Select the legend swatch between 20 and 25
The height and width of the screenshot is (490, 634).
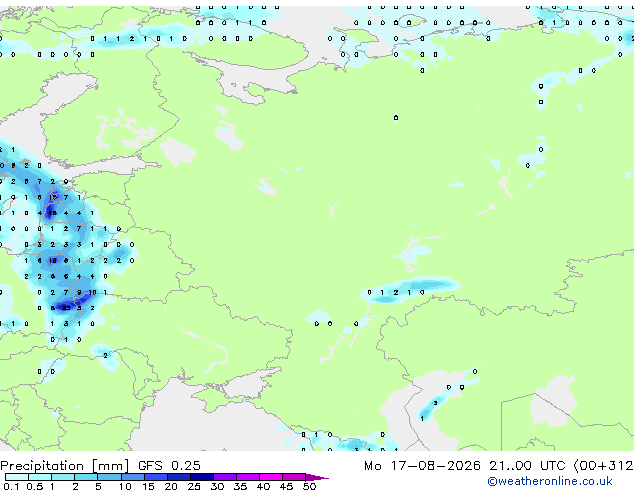pyautogui.click(x=179, y=477)
